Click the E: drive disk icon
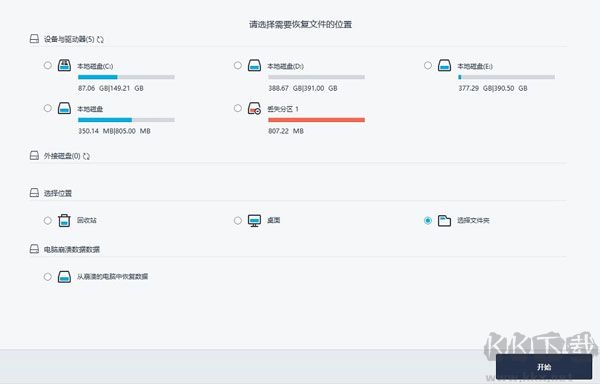This screenshot has height=384, width=600. [444, 65]
